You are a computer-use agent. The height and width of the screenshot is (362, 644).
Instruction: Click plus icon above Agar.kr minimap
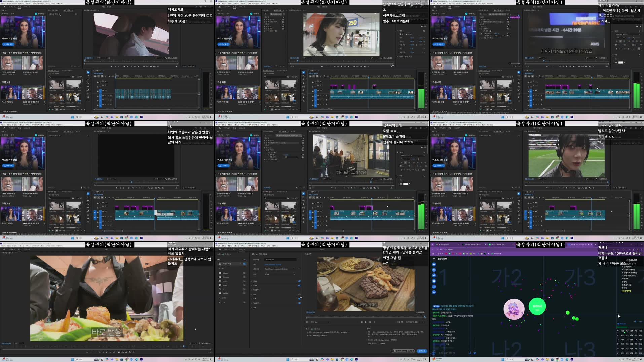click(635, 321)
